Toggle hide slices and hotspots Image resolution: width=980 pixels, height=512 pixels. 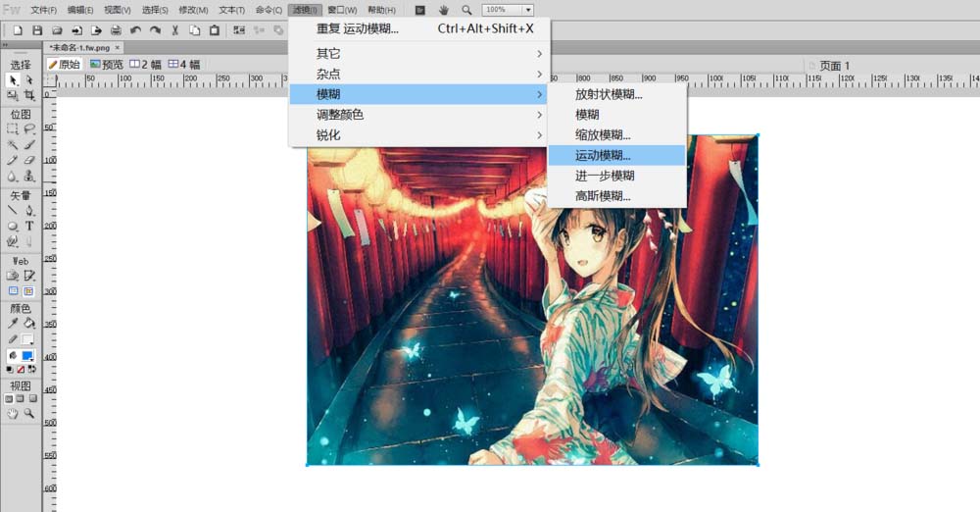point(13,291)
